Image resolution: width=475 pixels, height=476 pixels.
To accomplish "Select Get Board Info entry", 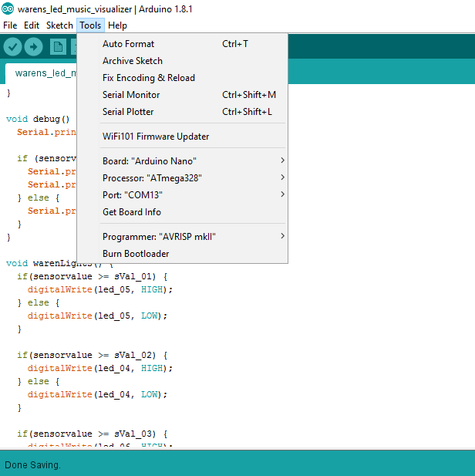I will tap(182, 212).
